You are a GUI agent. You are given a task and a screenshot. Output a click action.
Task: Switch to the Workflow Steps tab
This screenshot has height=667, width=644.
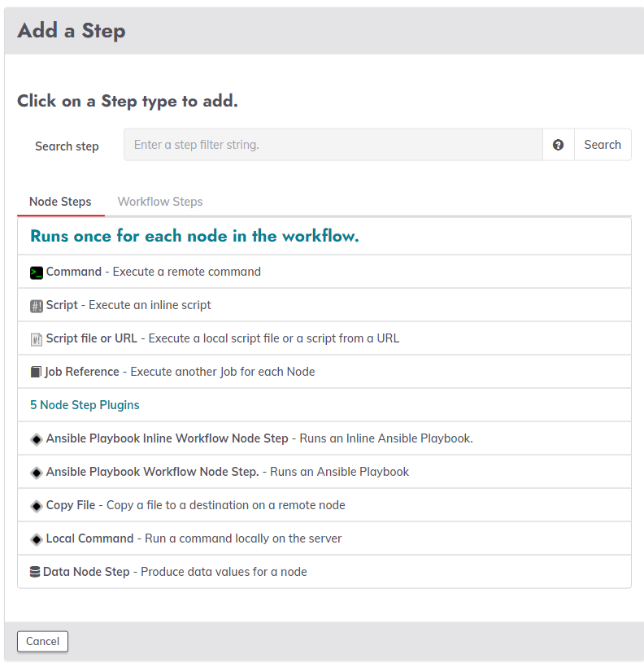[160, 202]
